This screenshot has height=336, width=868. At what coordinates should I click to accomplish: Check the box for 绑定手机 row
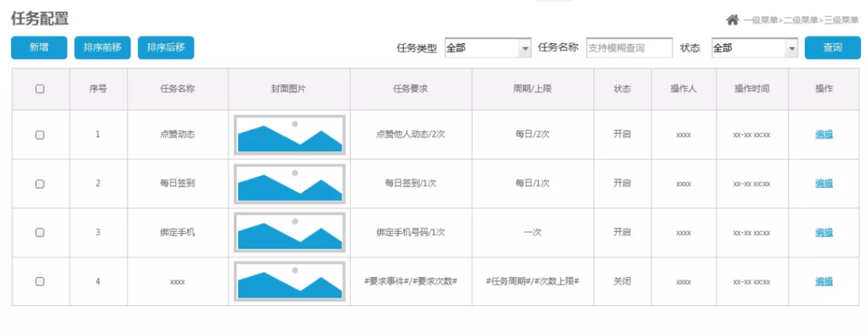point(40,232)
